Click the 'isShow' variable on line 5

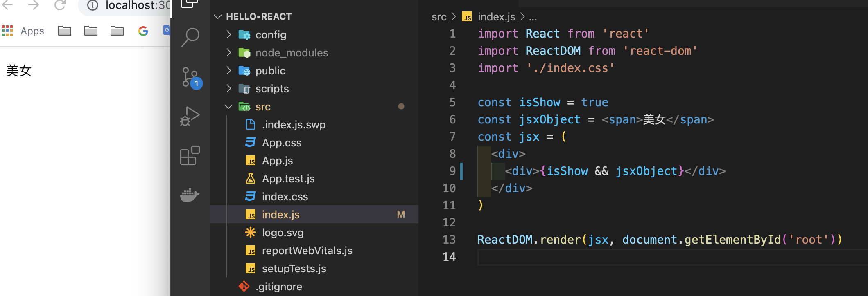(x=540, y=102)
